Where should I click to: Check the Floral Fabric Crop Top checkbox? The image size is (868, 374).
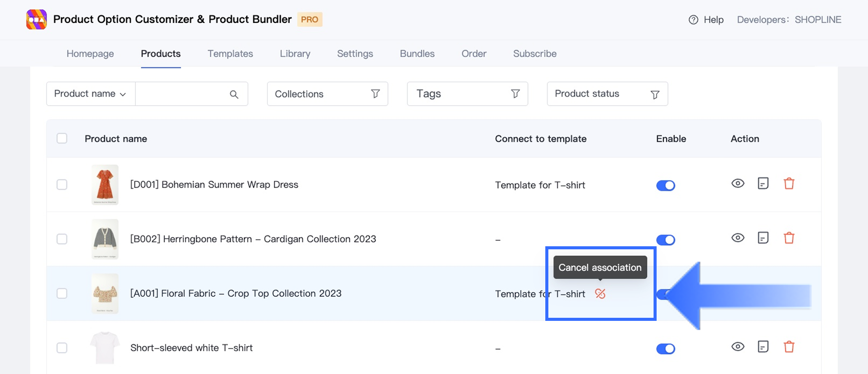(62, 293)
